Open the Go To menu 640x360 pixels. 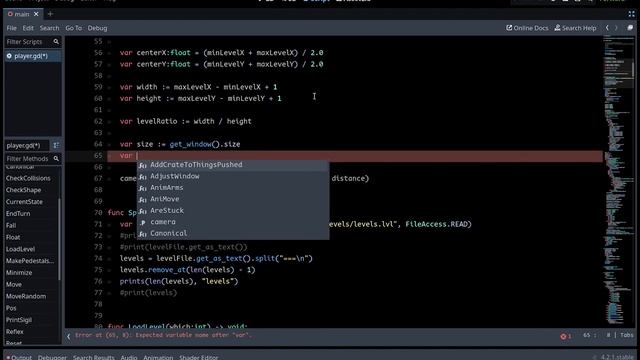click(73, 28)
